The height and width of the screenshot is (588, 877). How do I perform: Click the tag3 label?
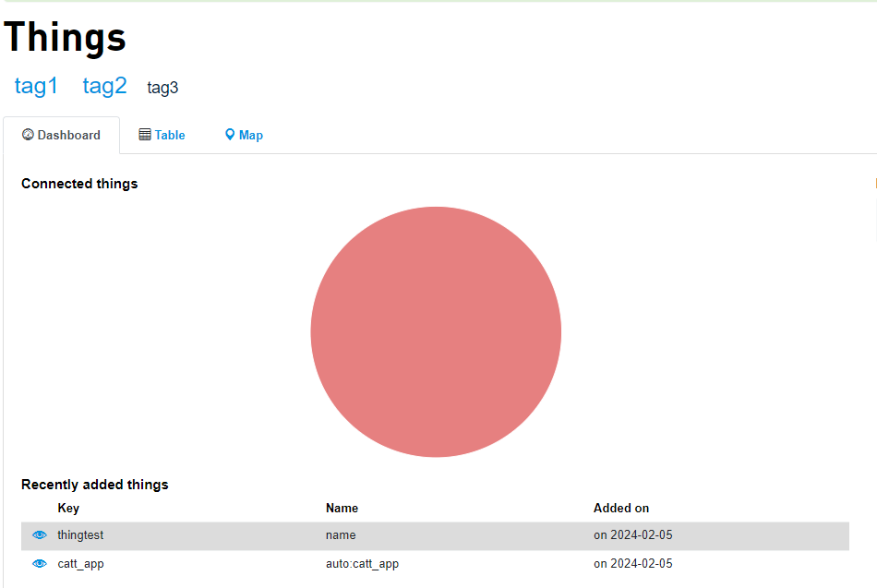162,88
